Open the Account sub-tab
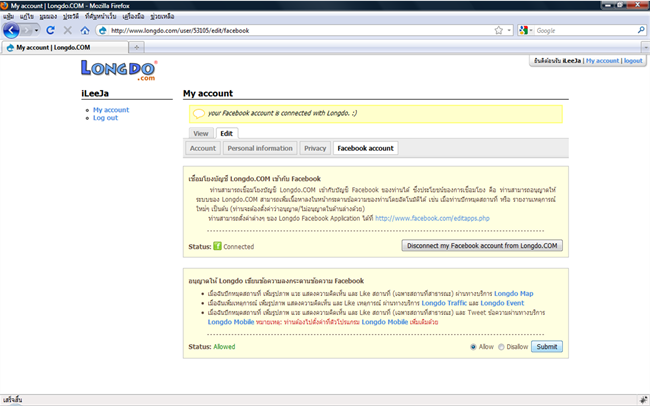The image size is (650, 406). [203, 148]
